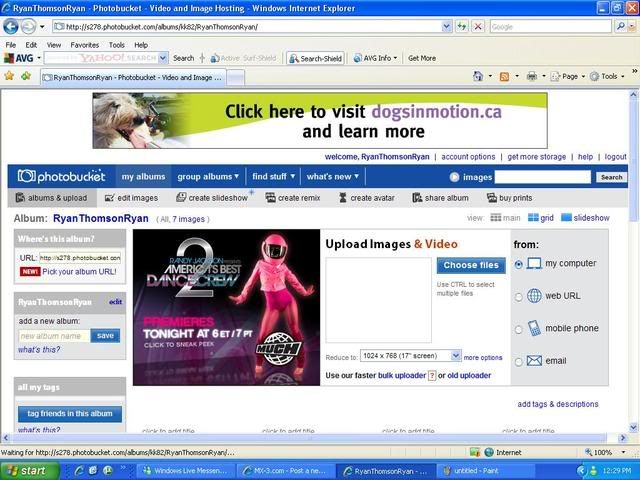Open the View menu
This screenshot has width=640, height=480.
click(53, 45)
